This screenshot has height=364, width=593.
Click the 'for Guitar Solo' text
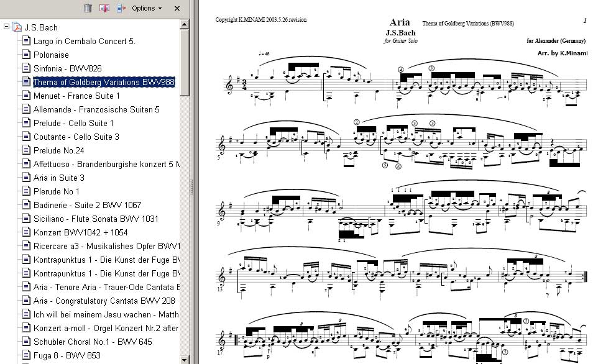coord(400,41)
